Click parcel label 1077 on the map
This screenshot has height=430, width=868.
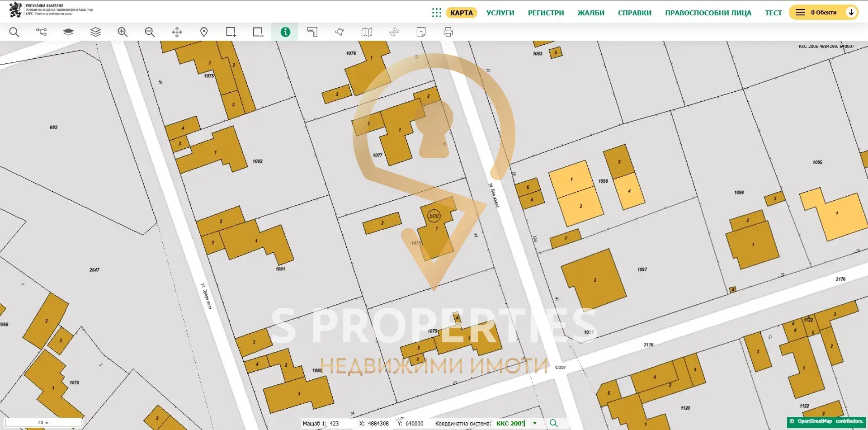click(x=377, y=156)
